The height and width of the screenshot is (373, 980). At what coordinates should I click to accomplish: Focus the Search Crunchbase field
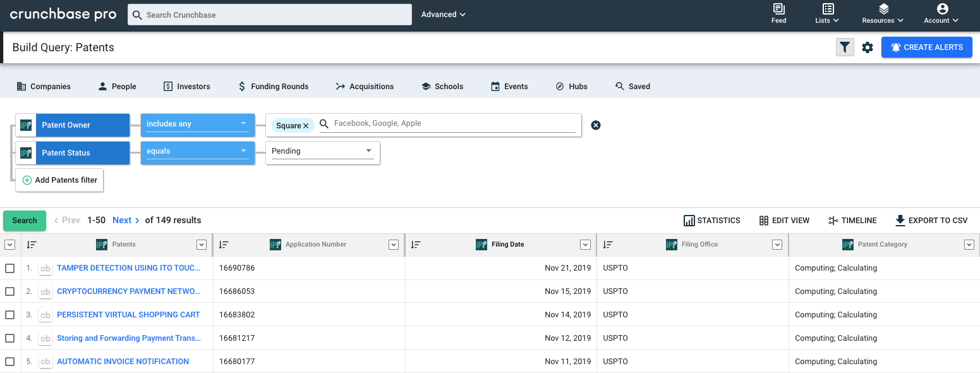[270, 15]
